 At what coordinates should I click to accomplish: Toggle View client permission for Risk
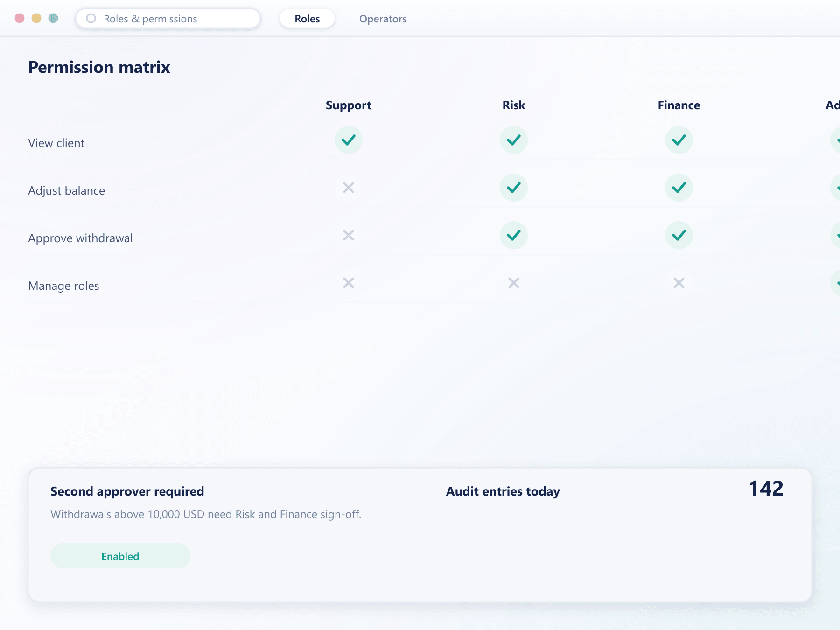514,140
